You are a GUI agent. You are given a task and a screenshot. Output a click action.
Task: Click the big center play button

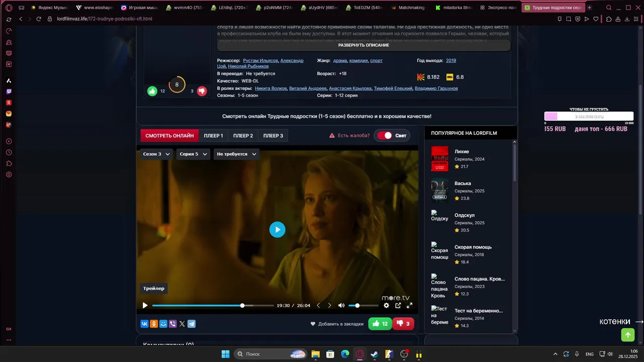coord(277,230)
